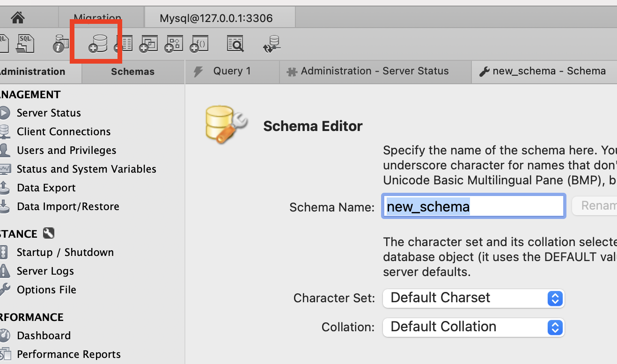Create a new view with the toolbar icon
Screen dimensions: 617x364
click(148, 44)
